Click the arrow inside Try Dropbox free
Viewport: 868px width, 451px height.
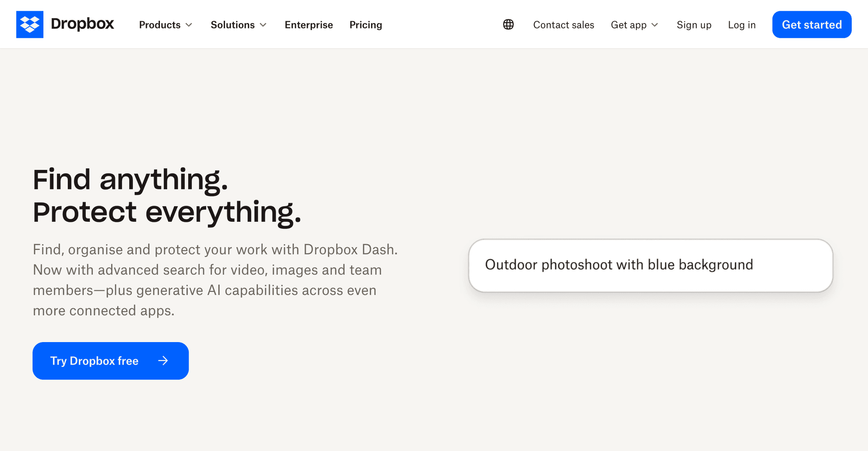(163, 361)
